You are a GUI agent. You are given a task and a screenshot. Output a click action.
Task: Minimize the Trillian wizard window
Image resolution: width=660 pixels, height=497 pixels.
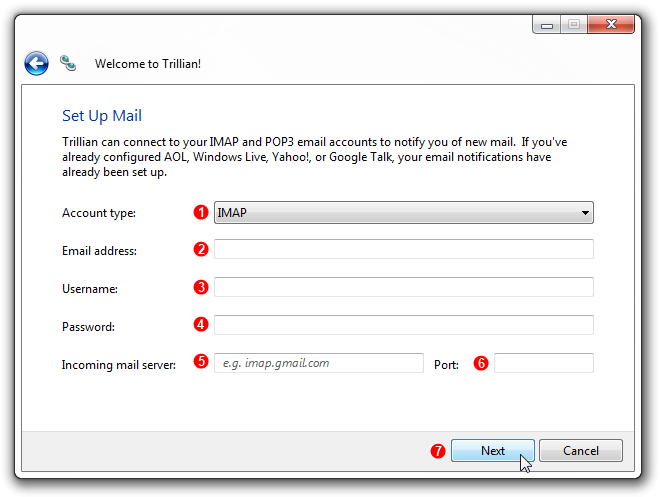coord(546,24)
